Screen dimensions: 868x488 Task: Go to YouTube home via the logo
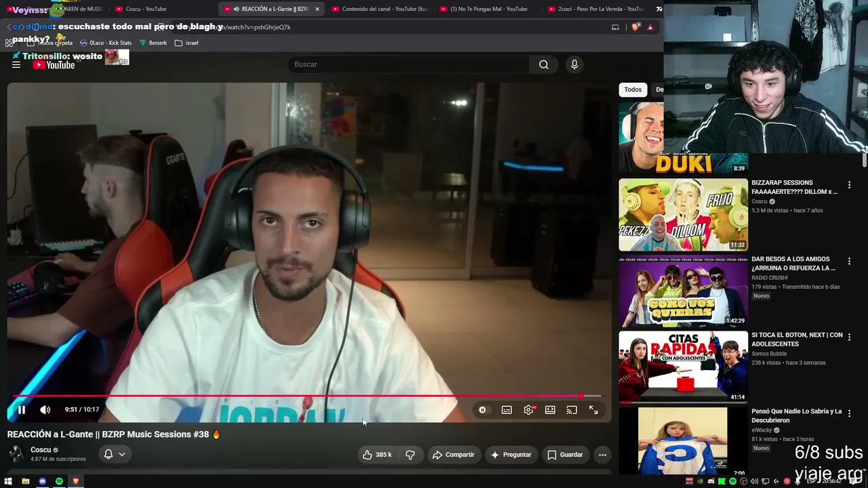[x=54, y=65]
